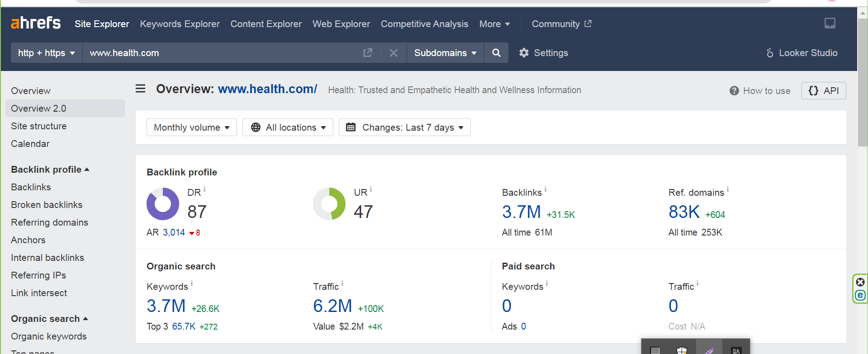The height and width of the screenshot is (354, 868).
Task: Open the http + https protocol dropdown
Action: pyautogui.click(x=47, y=53)
